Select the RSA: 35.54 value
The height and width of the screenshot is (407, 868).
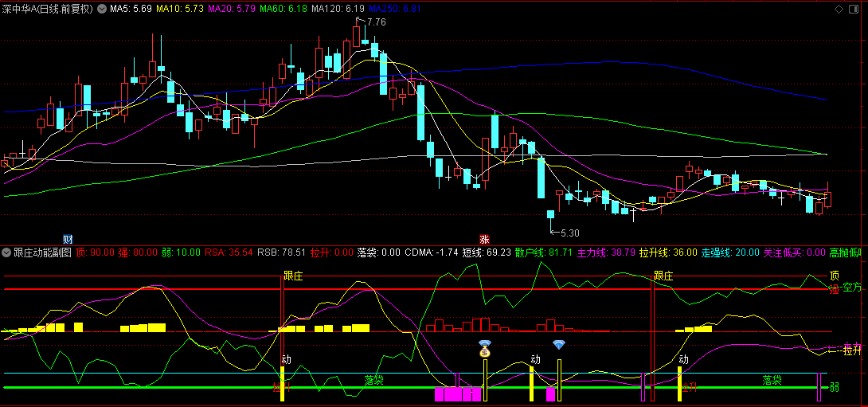tap(229, 252)
